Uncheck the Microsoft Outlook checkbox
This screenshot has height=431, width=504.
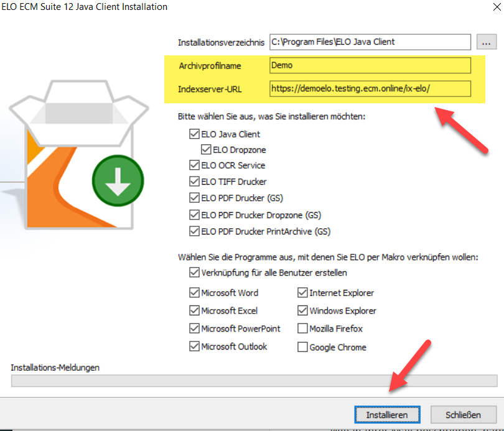click(x=194, y=346)
